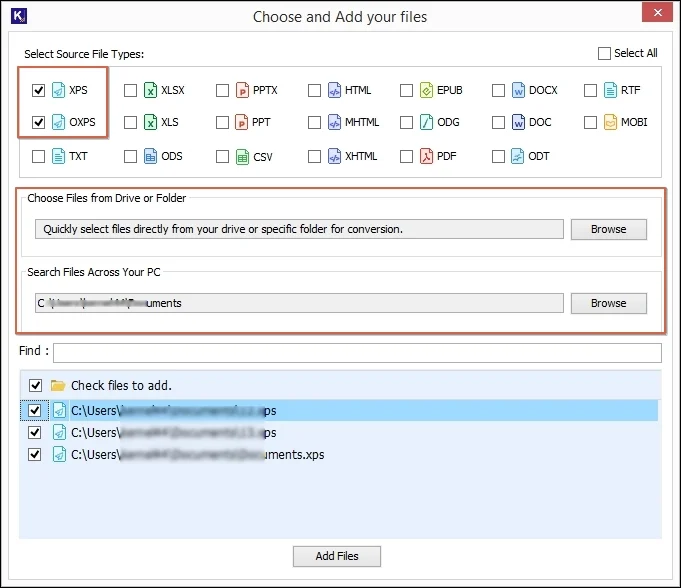Click the Add Files button
The height and width of the screenshot is (588, 681).
pyautogui.click(x=337, y=556)
